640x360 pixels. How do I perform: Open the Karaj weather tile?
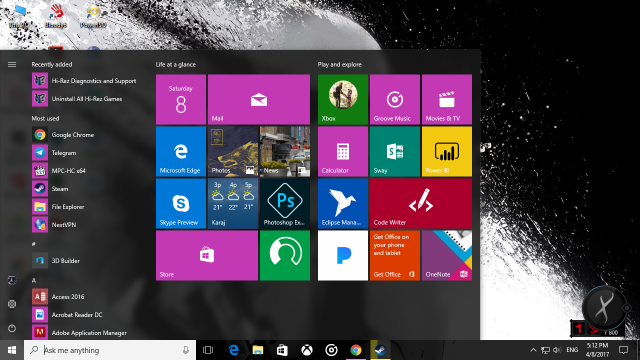pyautogui.click(x=233, y=203)
